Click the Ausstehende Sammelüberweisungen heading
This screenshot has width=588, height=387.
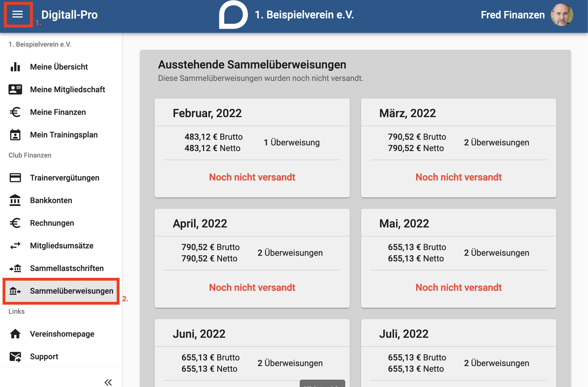click(252, 64)
